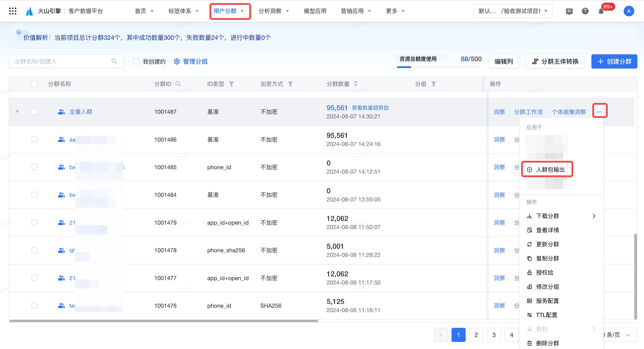Viewport: 644px width, 349px height.
Task: Click 下载分群 download icon in menu
Action: [x=529, y=216]
